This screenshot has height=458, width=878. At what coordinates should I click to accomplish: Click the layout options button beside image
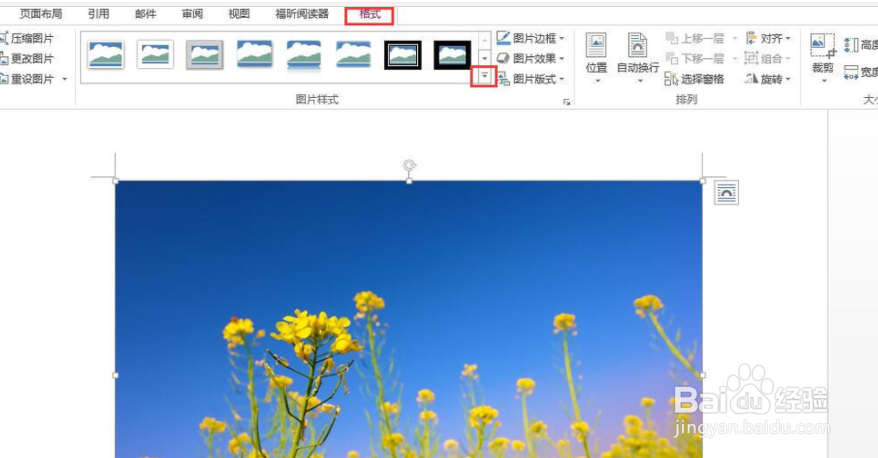[x=726, y=193]
